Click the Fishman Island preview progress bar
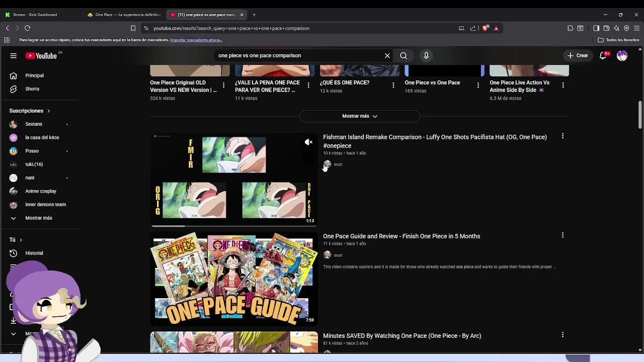 pyautogui.click(x=234, y=226)
